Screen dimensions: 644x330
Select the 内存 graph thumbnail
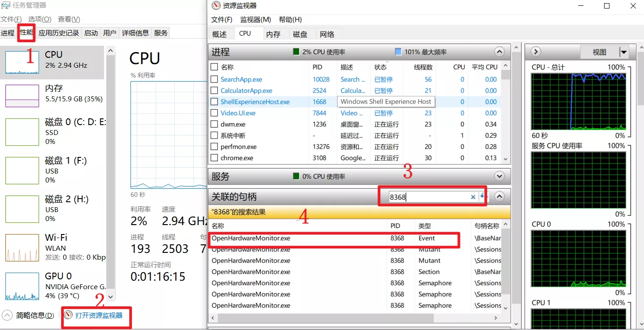pyautogui.click(x=22, y=96)
